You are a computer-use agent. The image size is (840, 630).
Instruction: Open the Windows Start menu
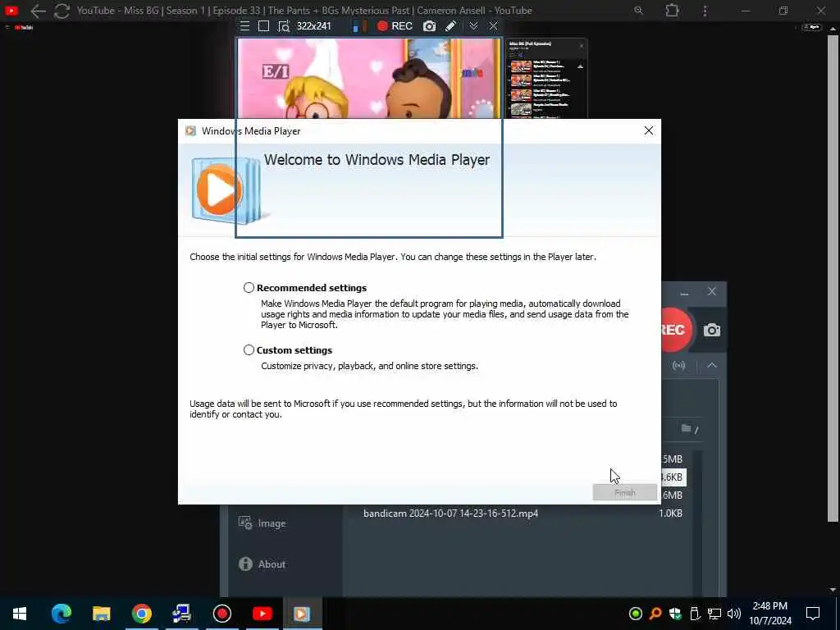click(x=20, y=614)
